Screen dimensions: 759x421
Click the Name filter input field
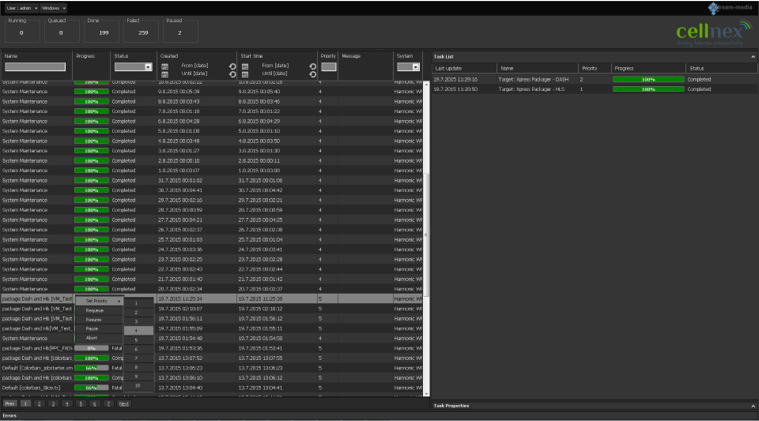[34, 67]
